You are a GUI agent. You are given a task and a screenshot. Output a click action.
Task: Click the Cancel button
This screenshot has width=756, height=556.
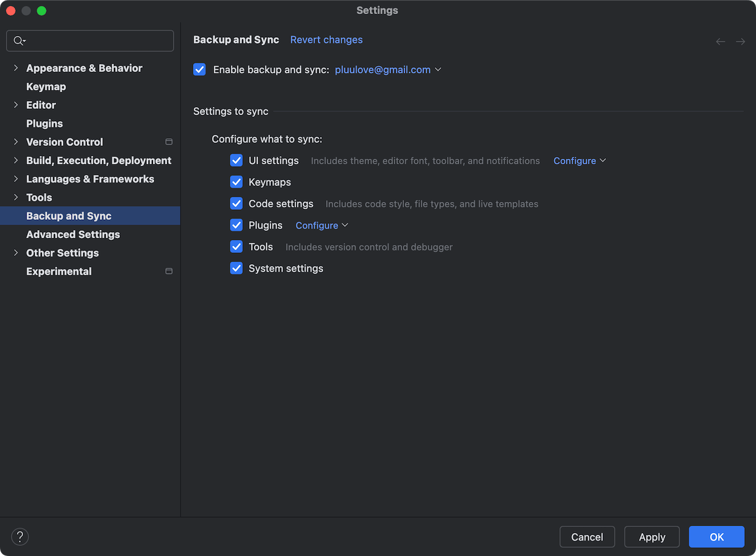point(587,537)
